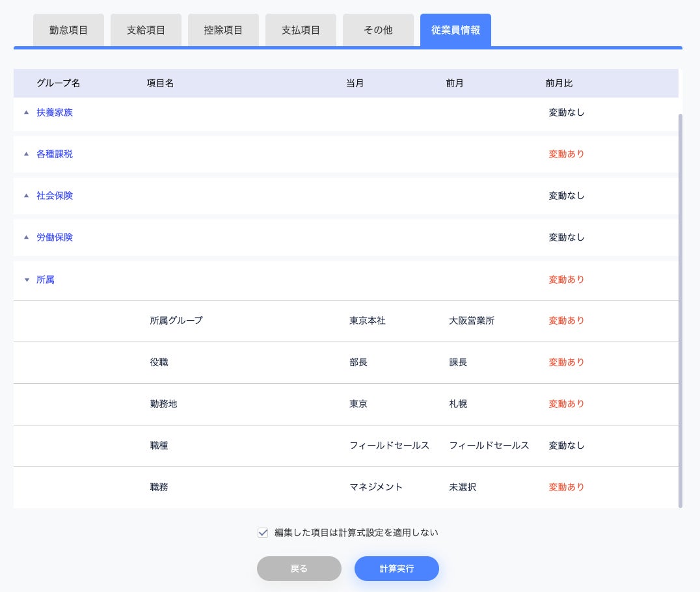
Task: Expand the 社会保険 group arrow
Action: click(x=26, y=196)
